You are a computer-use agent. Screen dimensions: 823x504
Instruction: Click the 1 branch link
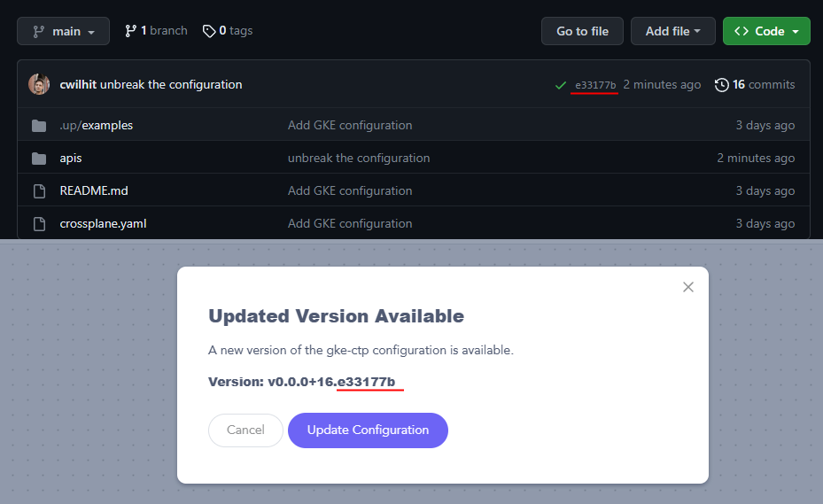point(156,31)
